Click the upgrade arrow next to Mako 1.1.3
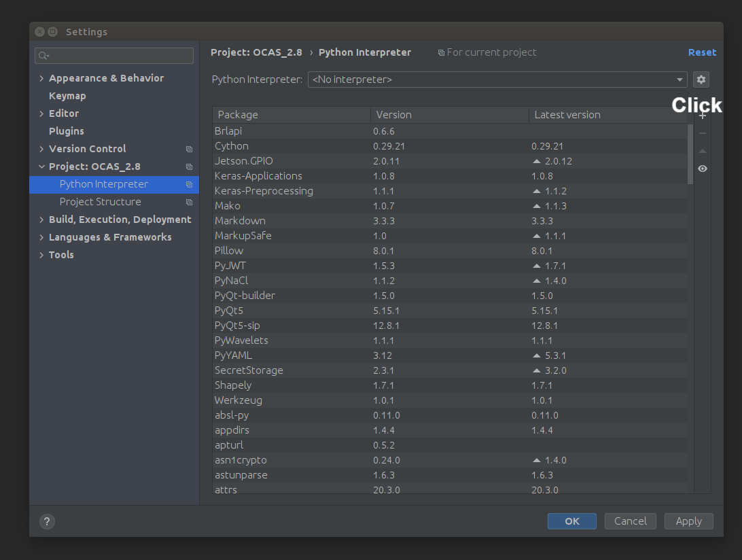 537,206
